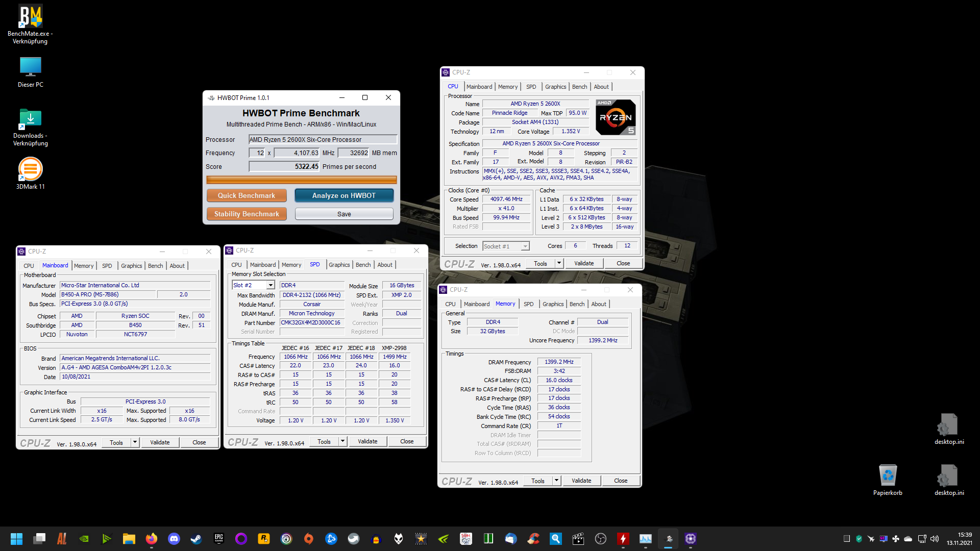Switch to CPU-Z taskbar icon
980x551 pixels.
click(690, 539)
